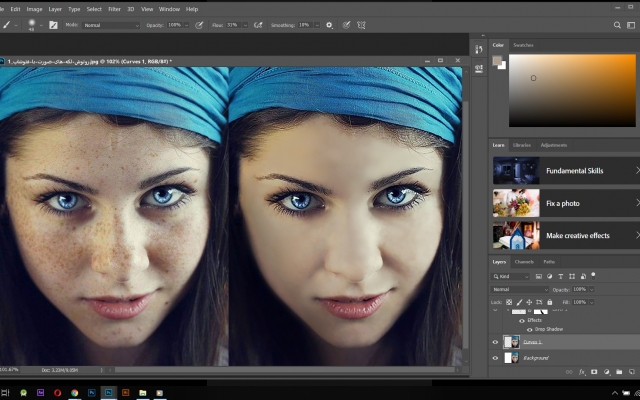Click the horizontal document scrollbar
The height and width of the screenshot is (400, 640).
(284, 370)
